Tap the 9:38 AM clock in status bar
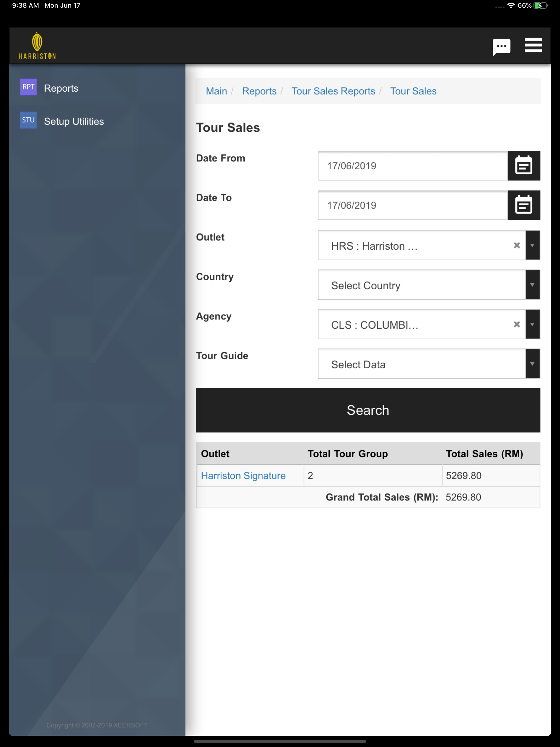560x747 pixels. 25,5
